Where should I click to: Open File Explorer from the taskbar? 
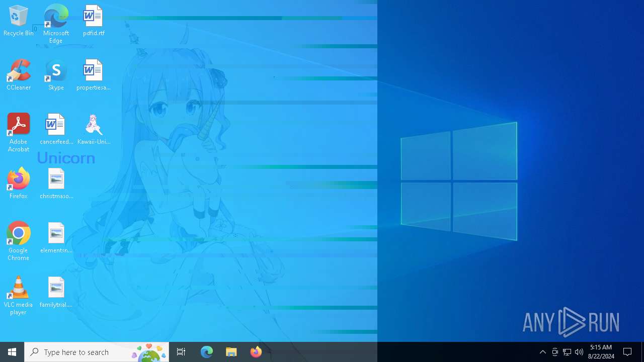pyautogui.click(x=231, y=352)
